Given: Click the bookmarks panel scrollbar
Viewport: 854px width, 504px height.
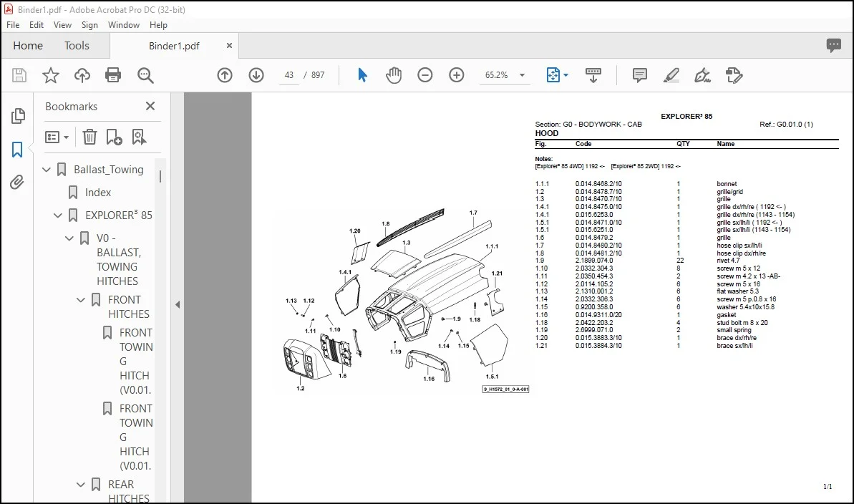Looking at the screenshot, I should (160, 177).
